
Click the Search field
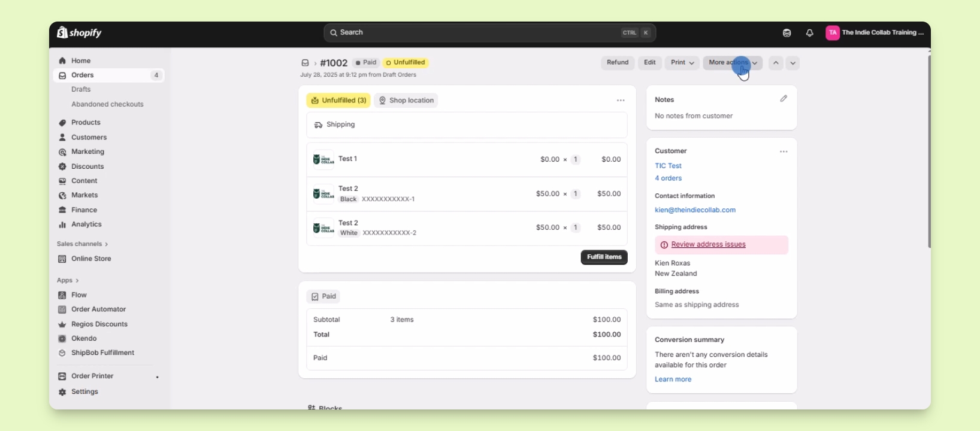(490, 33)
